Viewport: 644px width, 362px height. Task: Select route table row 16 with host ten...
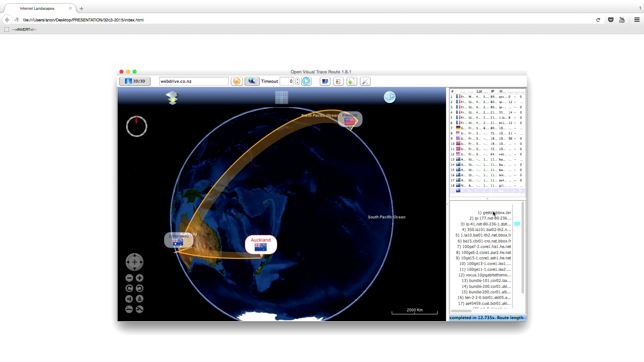[x=487, y=175]
